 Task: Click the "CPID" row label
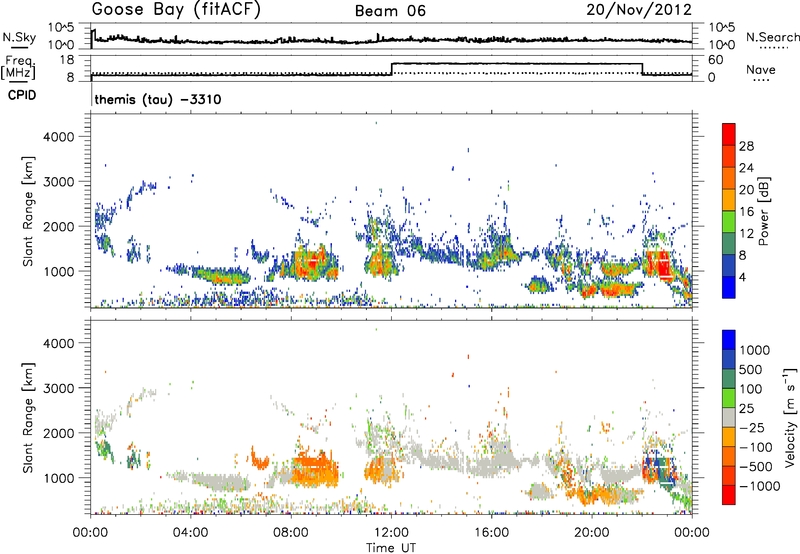pos(22,95)
